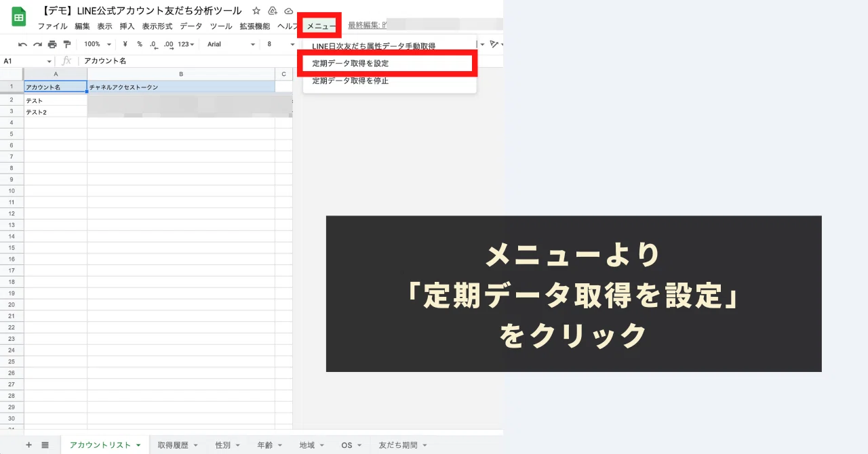868x454 pixels.
Task: Choose 定期データ取得を設定
Action: (389, 63)
